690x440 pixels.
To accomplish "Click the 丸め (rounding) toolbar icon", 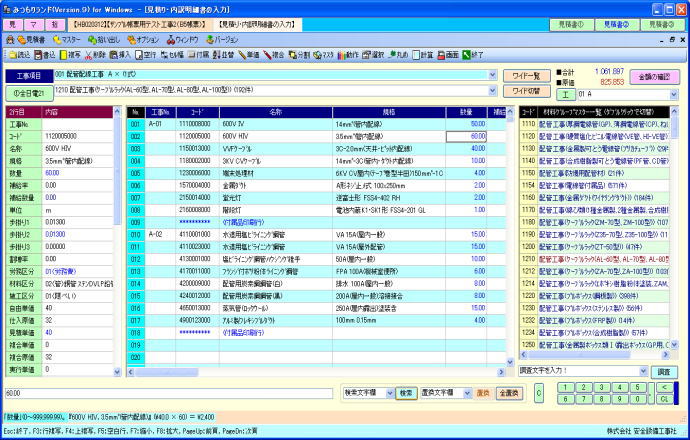I will point(398,55).
